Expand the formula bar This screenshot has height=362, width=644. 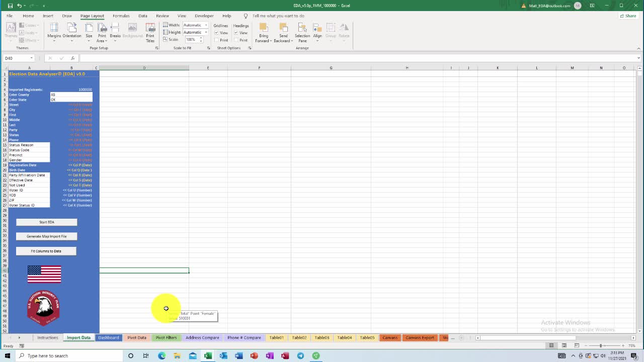pos(638,58)
